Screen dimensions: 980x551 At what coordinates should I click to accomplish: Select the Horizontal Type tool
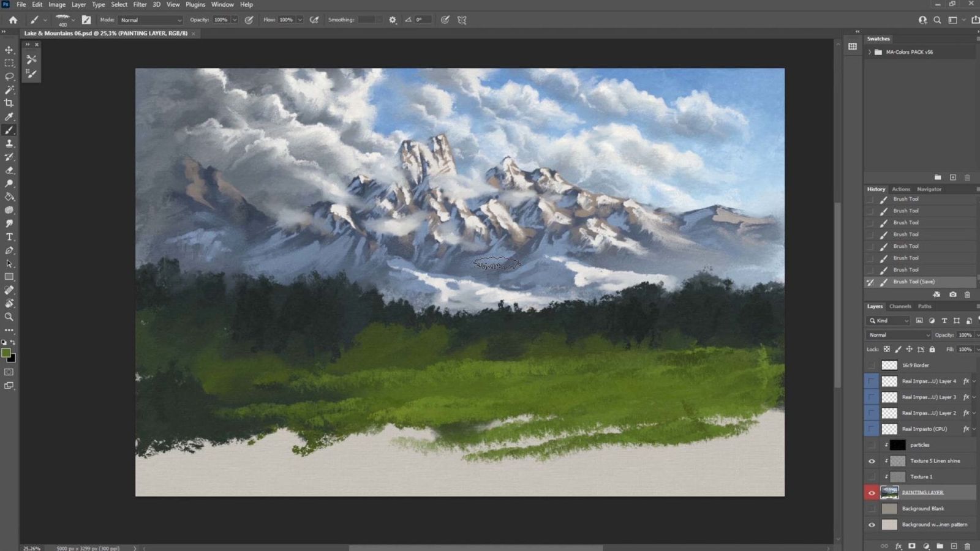9,237
